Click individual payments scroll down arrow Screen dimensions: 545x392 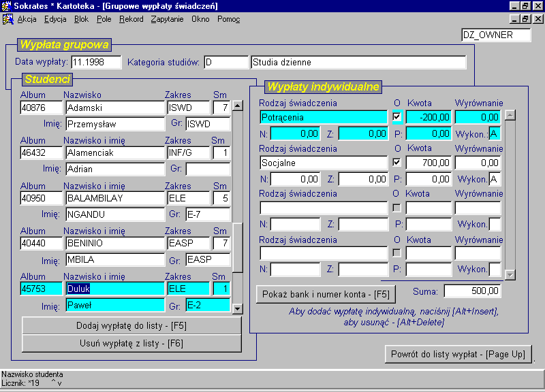coord(510,275)
